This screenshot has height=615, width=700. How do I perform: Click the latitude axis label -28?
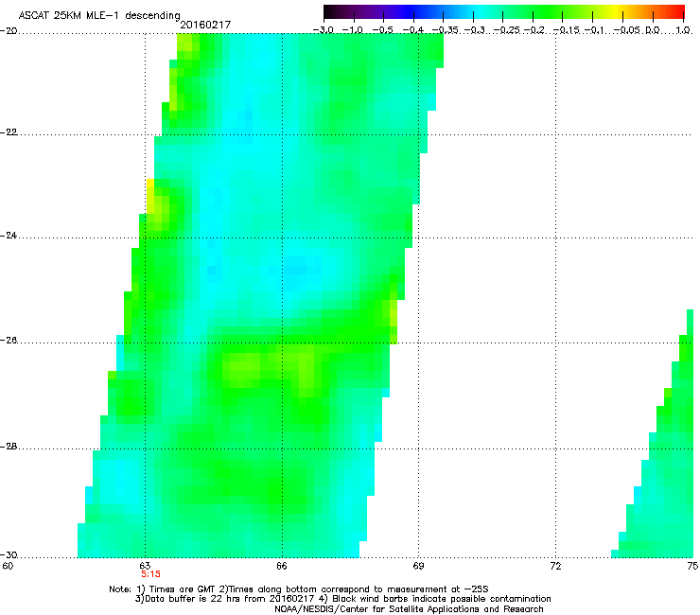9,447
